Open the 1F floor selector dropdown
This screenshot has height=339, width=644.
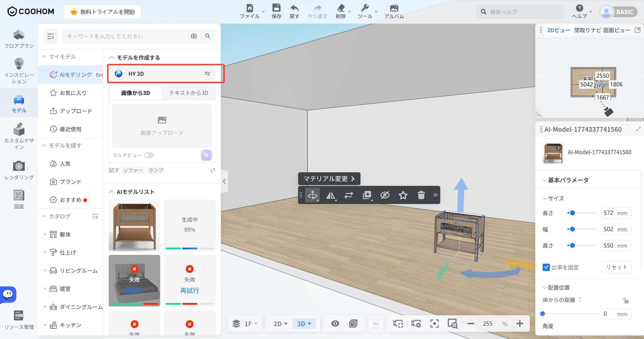(245, 324)
